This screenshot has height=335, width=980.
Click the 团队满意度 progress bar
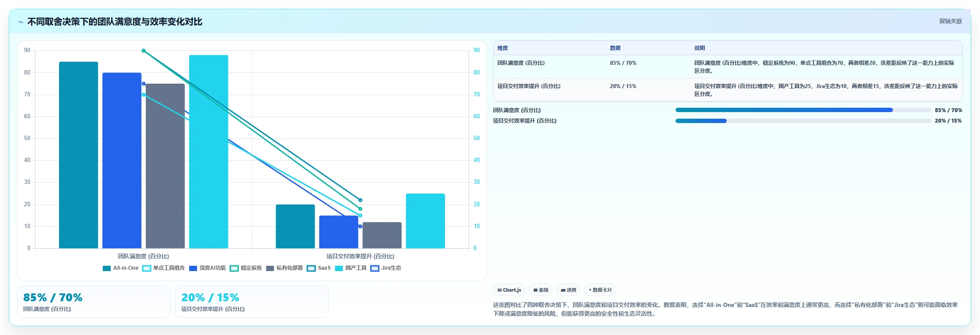tap(803, 110)
